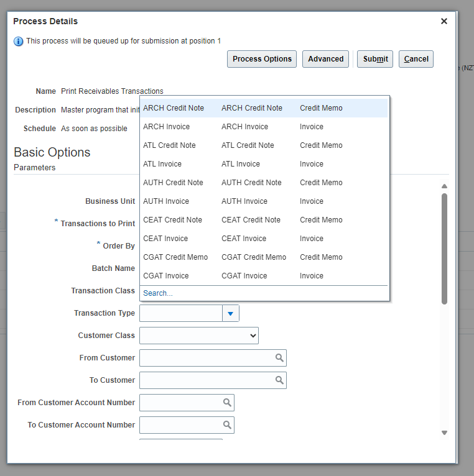Click the To Customer search magnifier icon
The height and width of the screenshot is (476, 474).
click(x=279, y=380)
